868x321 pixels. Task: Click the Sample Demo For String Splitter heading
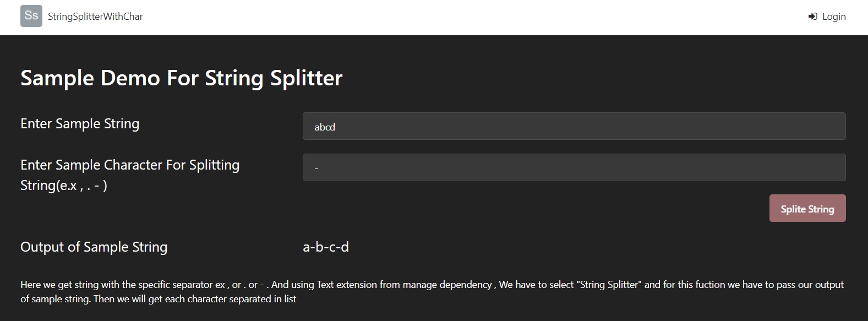tap(181, 78)
